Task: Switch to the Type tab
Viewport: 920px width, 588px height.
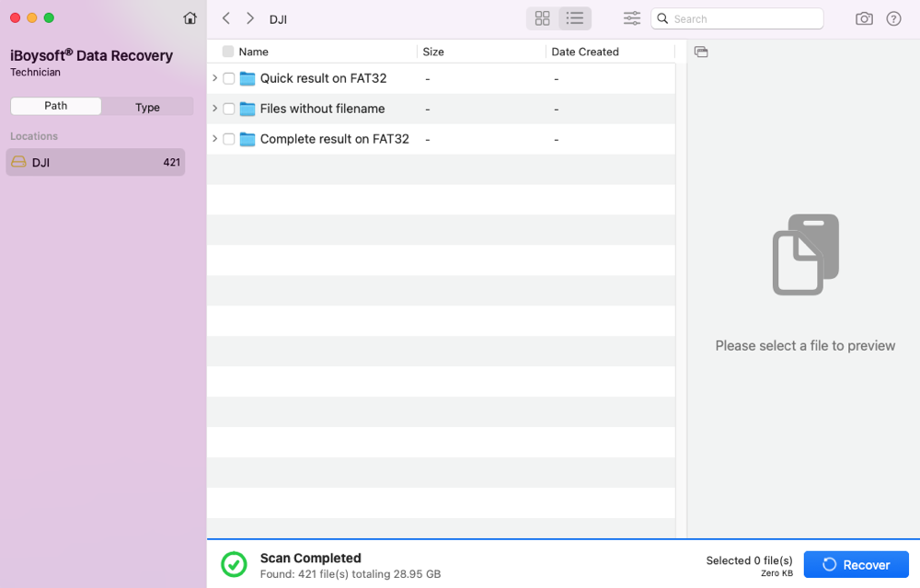Action: pos(147,107)
